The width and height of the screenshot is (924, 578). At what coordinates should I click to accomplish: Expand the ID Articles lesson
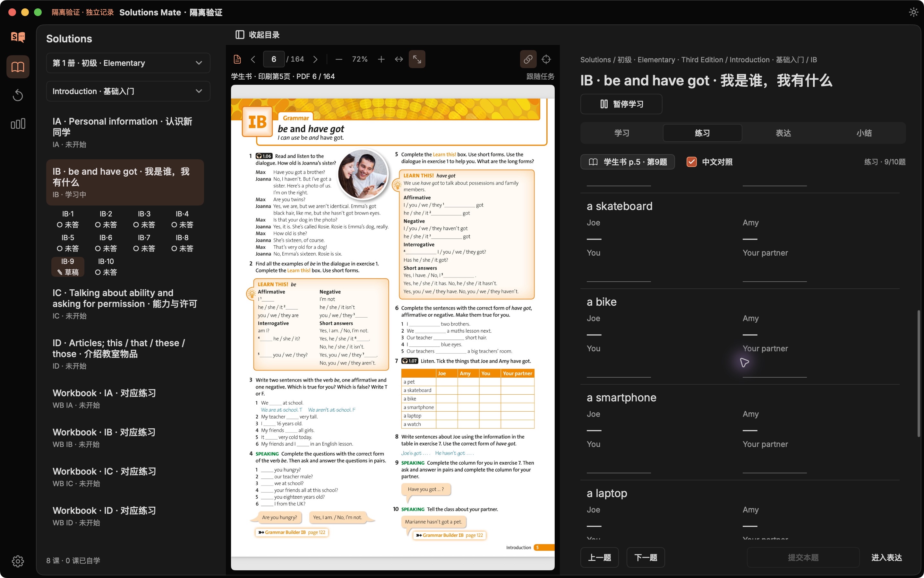125,354
